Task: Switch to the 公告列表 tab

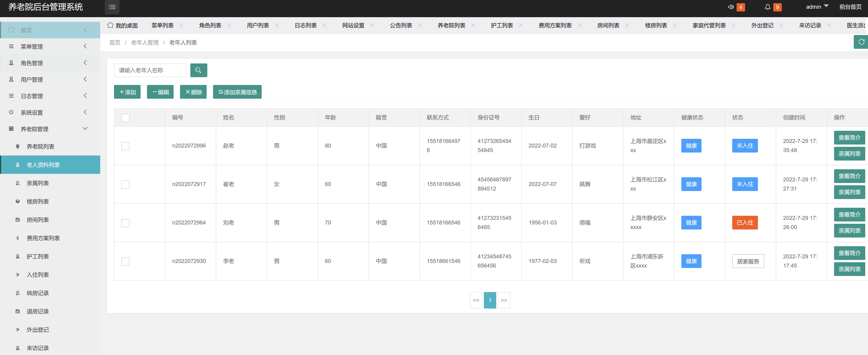Action: click(401, 25)
